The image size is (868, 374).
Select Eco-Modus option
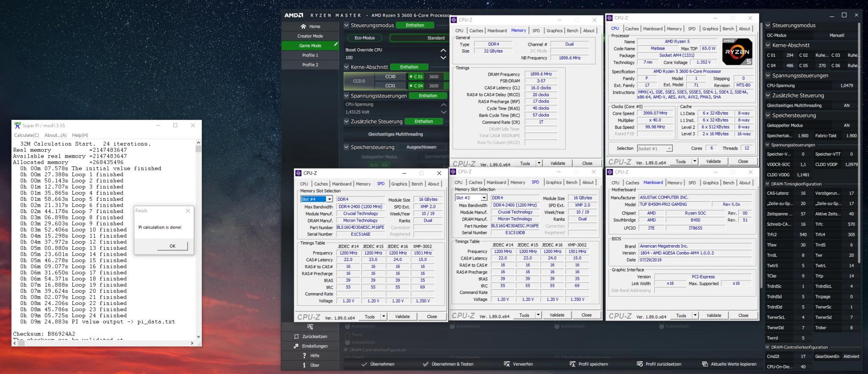click(364, 38)
